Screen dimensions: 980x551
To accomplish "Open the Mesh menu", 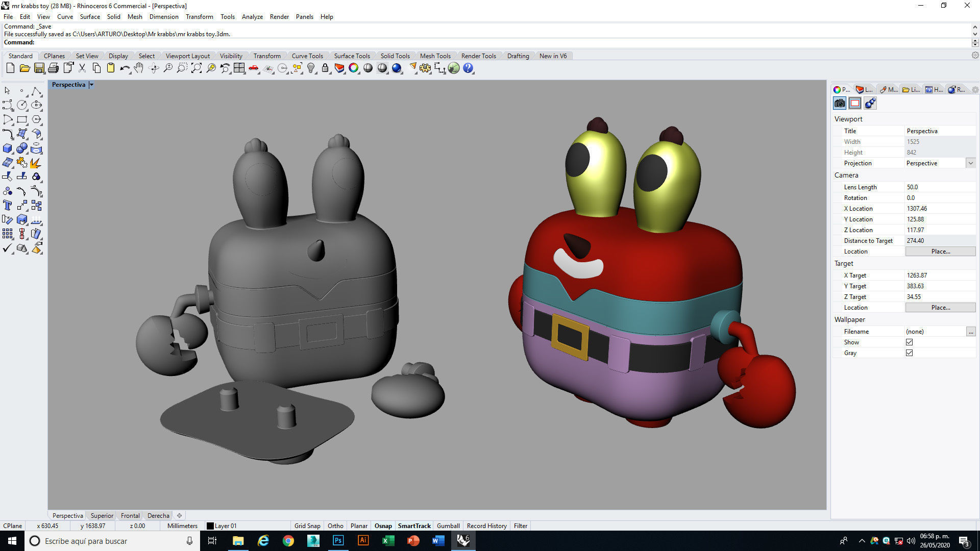I will (135, 17).
